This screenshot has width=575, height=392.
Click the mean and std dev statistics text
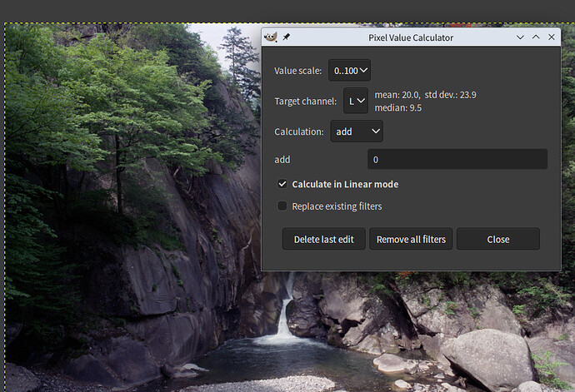[425, 95]
